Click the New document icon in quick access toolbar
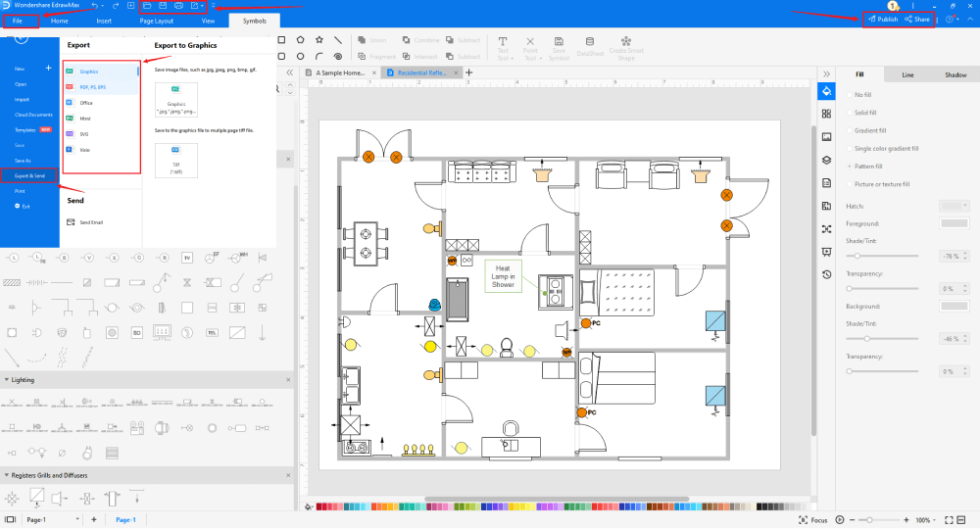 click(130, 5)
